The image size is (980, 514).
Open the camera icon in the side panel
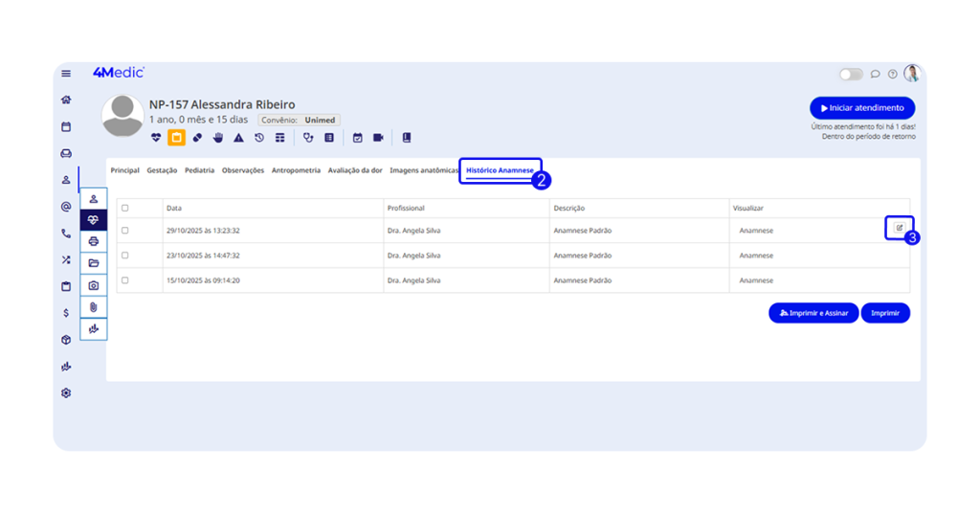(94, 285)
